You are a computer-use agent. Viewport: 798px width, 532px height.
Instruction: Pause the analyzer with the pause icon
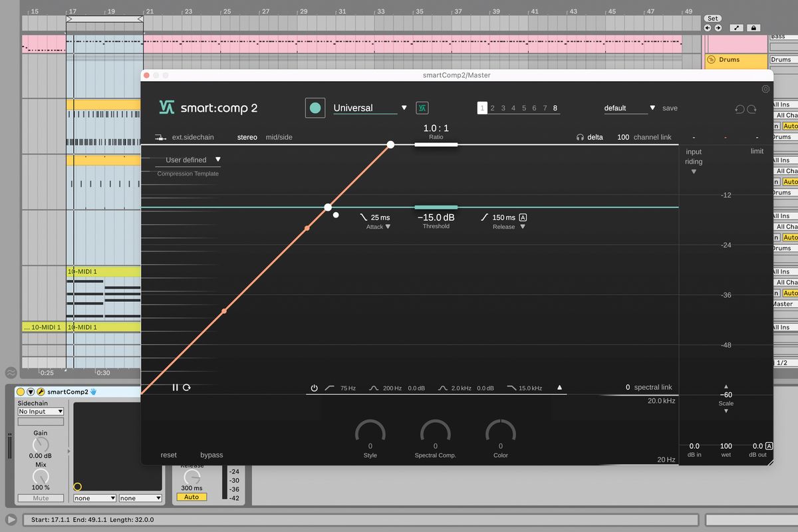[x=176, y=388]
